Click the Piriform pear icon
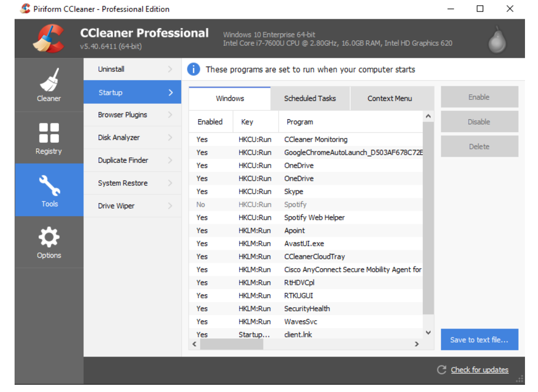 pos(497,40)
